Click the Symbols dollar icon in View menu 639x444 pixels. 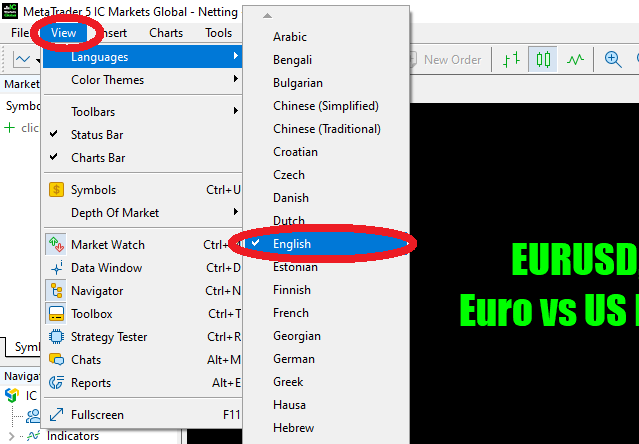pos(55,190)
